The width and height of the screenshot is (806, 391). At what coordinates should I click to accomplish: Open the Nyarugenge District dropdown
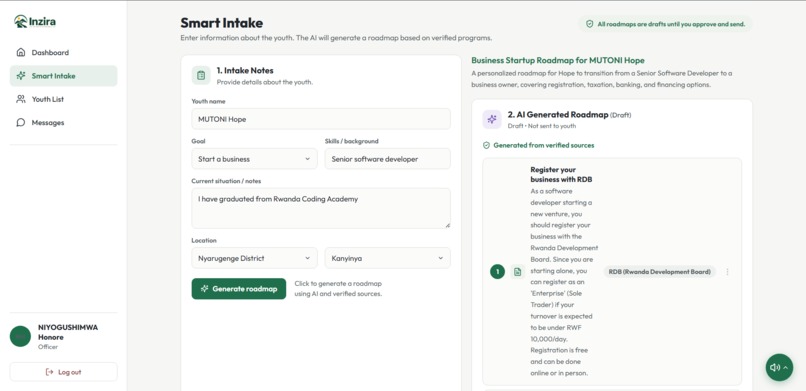254,258
